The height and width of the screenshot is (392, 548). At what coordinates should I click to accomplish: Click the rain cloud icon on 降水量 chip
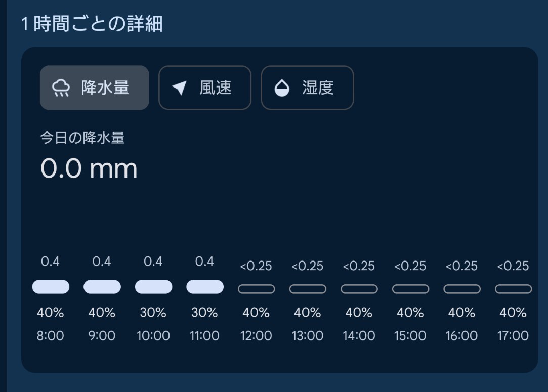(61, 88)
